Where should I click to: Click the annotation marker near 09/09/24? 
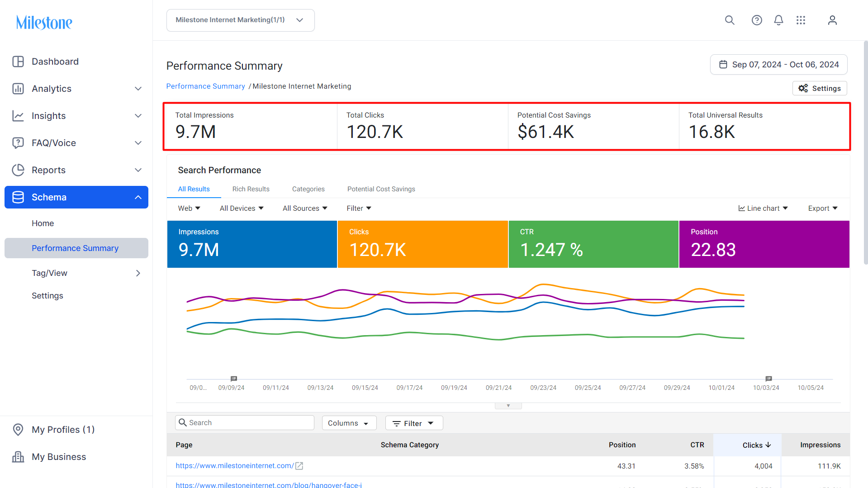(234, 379)
